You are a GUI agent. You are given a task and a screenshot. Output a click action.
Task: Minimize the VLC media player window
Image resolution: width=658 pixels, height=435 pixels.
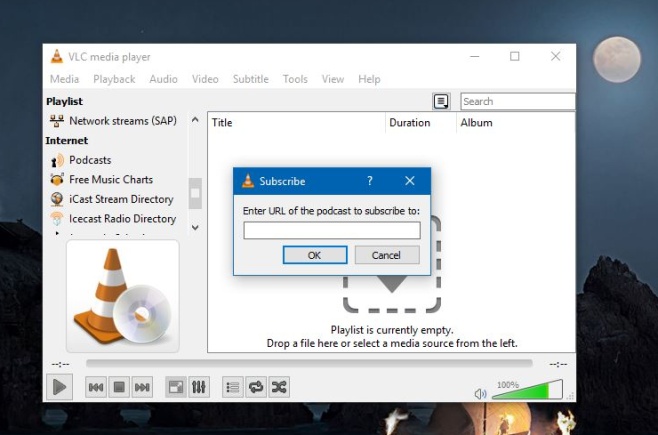coord(475,57)
